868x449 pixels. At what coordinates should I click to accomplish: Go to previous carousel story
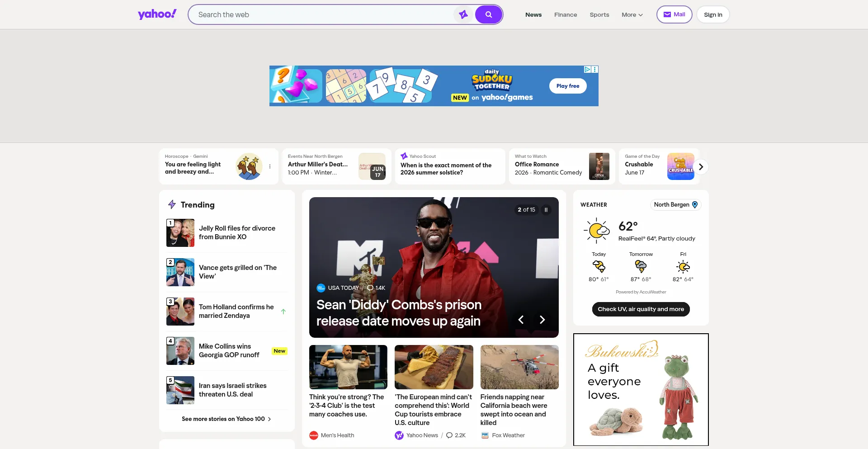click(521, 320)
